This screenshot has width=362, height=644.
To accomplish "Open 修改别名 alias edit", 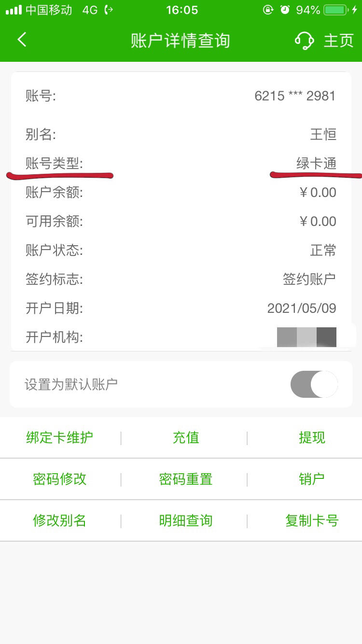I will click(60, 520).
